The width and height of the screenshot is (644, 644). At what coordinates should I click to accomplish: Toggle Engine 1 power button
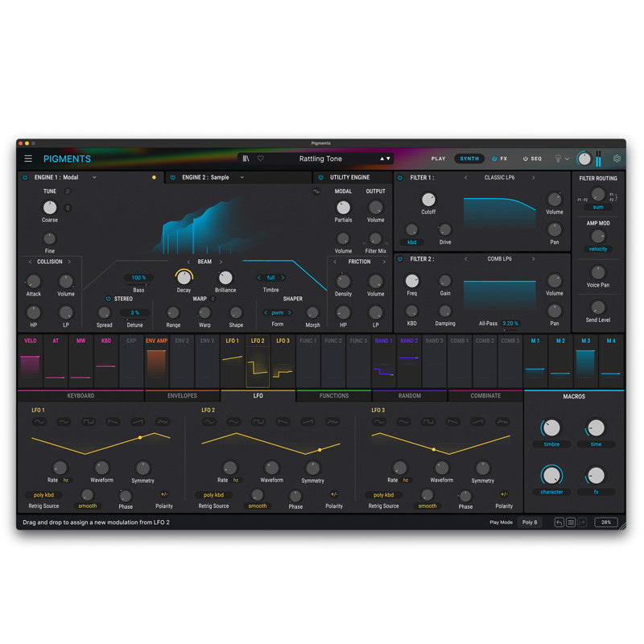pos(25,177)
